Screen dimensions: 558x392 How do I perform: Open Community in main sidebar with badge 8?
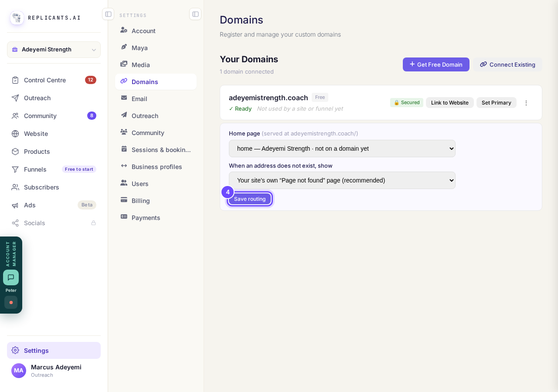click(54, 116)
